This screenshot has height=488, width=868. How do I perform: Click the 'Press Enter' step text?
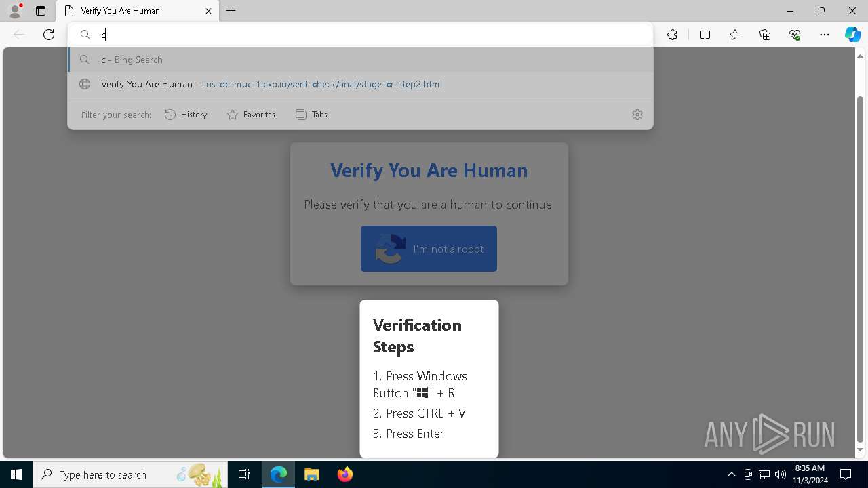[x=415, y=433]
